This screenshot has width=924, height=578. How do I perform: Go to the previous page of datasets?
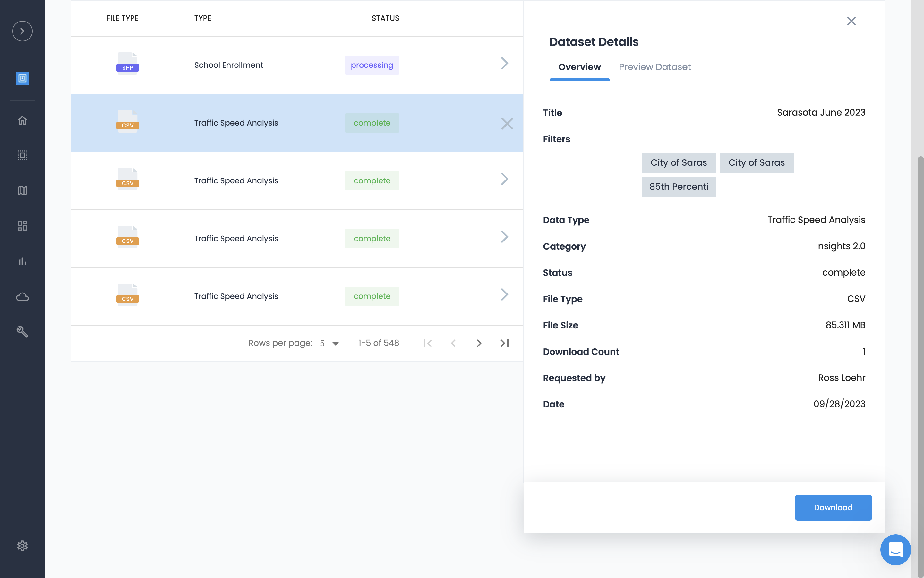[453, 343]
